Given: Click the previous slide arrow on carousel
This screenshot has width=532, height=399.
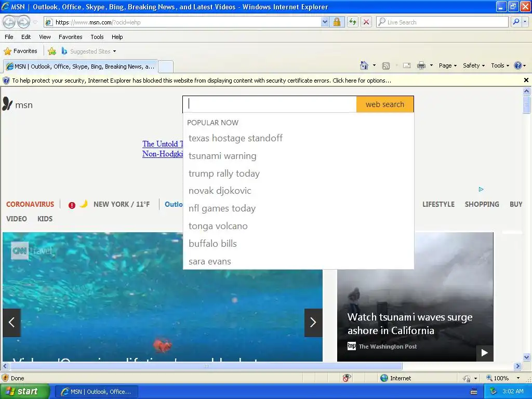Looking at the screenshot, I should pyautogui.click(x=11, y=322).
